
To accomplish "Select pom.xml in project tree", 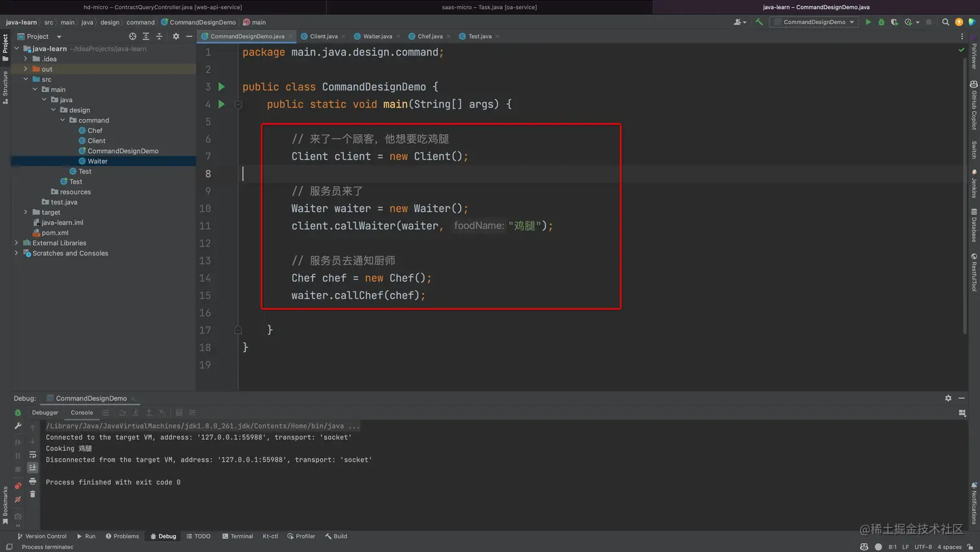I will click(51, 233).
